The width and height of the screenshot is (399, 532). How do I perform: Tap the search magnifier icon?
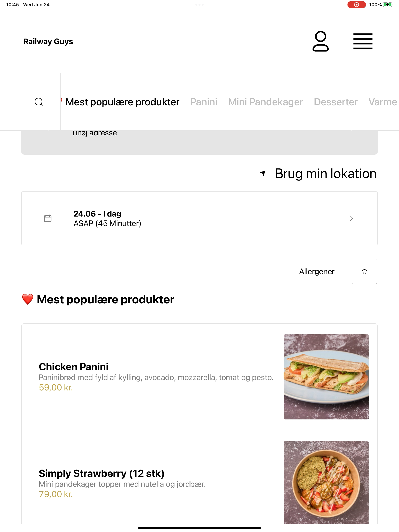[x=39, y=102]
